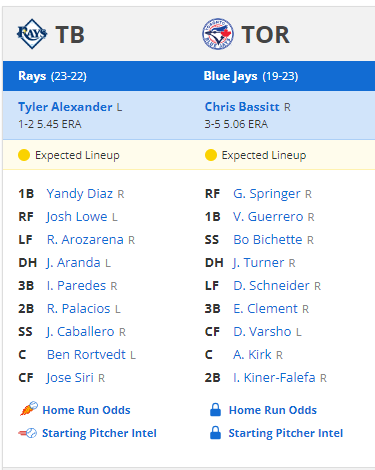The height and width of the screenshot is (470, 375).
Task: Select V. Guerrero in the Blue Jays lineup
Action: [x=268, y=217]
